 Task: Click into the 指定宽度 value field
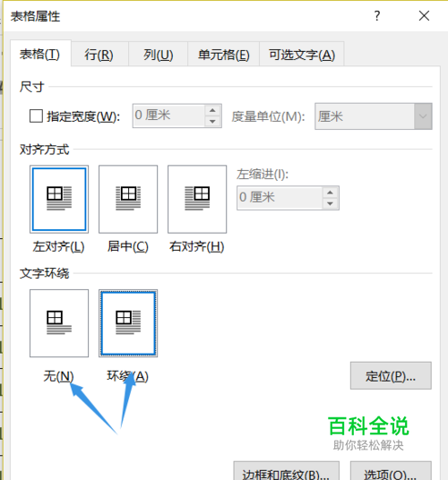point(168,116)
